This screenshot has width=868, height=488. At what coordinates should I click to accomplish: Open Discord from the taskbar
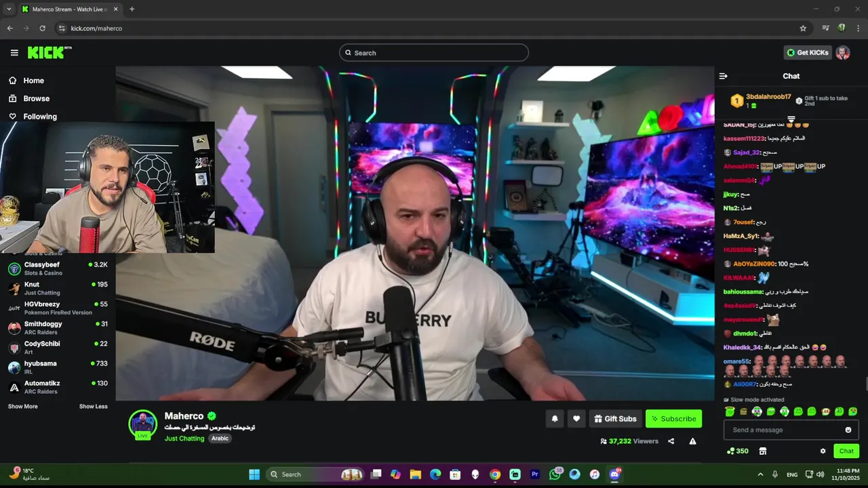(614, 474)
